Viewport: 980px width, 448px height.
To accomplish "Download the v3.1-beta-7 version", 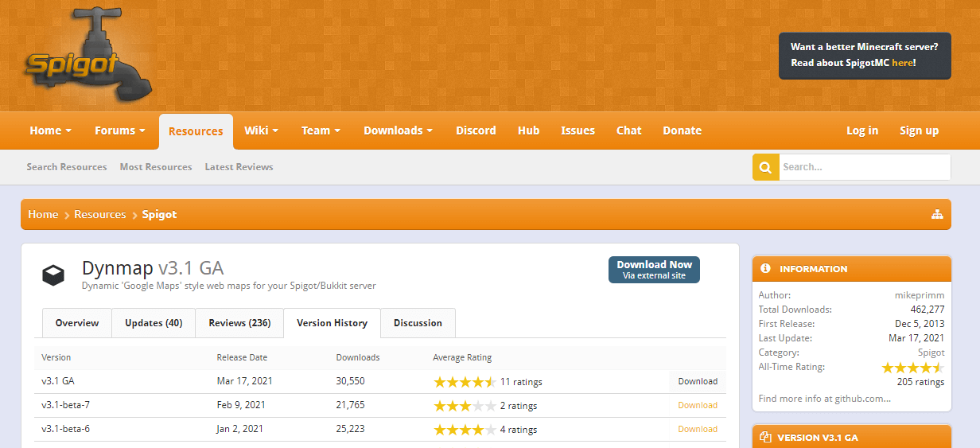I will (x=697, y=405).
